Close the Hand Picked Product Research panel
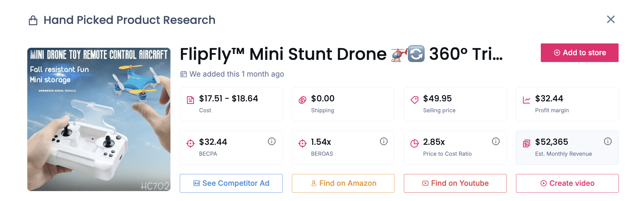Viewport: 644px width, 201px height. coord(611,19)
